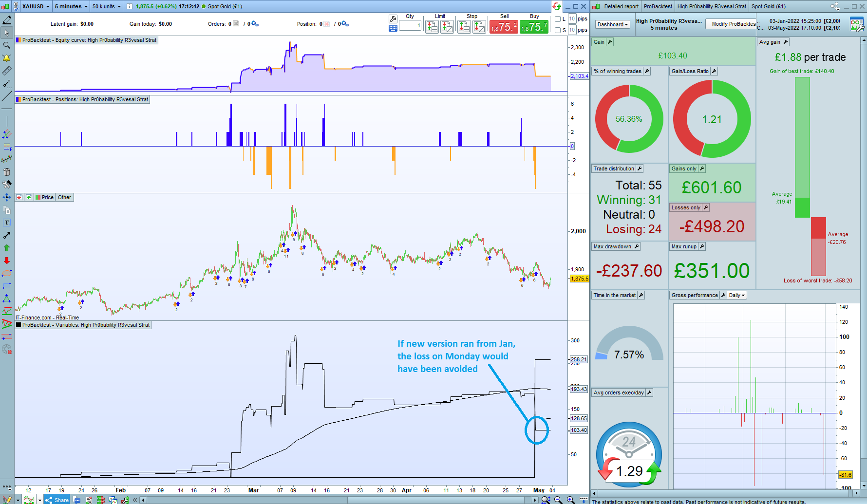This screenshot has height=504, width=867.
Task: Open the Detailed report tab
Action: (x=621, y=6)
